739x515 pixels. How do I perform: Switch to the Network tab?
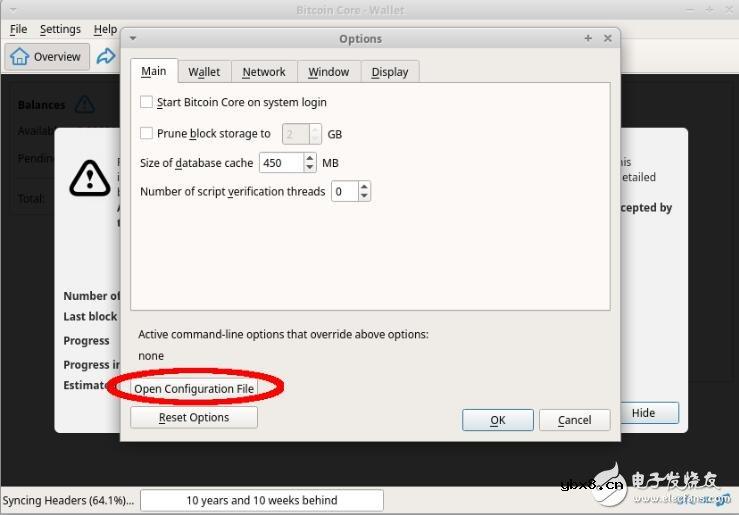pyautogui.click(x=264, y=72)
